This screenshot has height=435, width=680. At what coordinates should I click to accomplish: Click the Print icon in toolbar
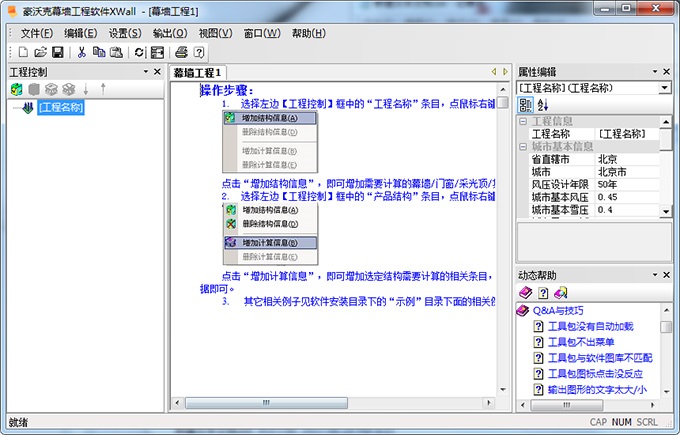181,52
